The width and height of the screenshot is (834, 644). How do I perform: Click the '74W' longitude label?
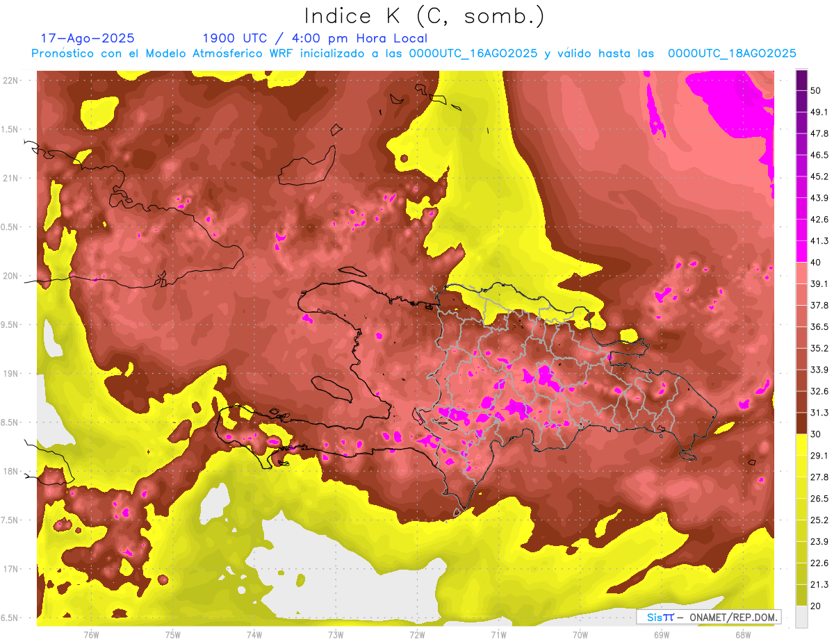[254, 634]
